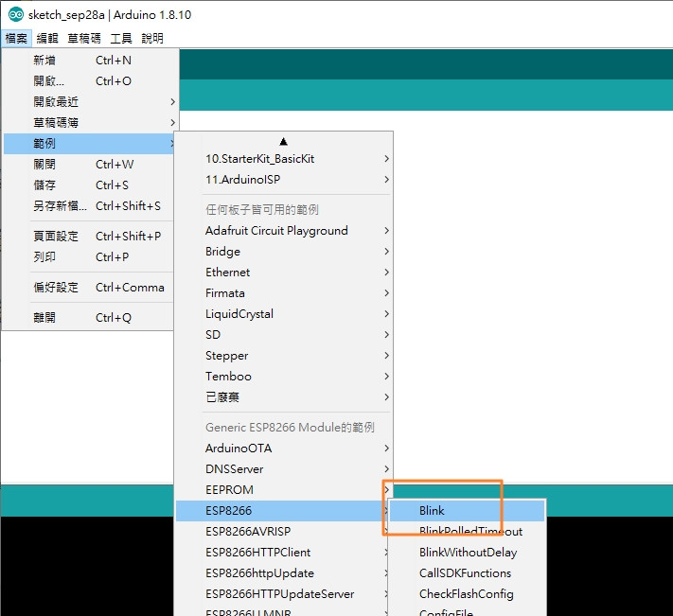Screen dimensions: 673x616
Task: Expand the Firmata examples submenu
Action: coord(283,293)
